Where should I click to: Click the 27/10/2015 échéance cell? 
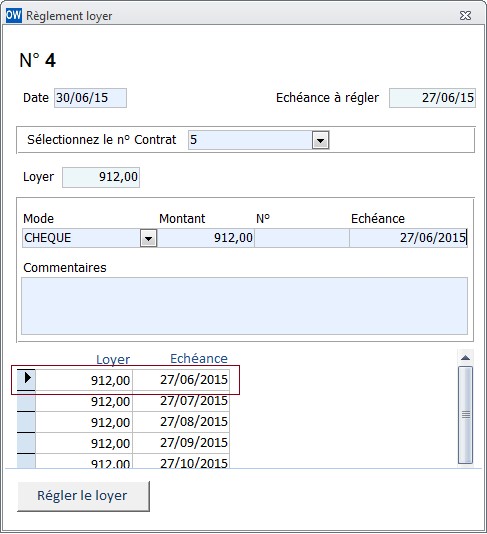coord(181,462)
